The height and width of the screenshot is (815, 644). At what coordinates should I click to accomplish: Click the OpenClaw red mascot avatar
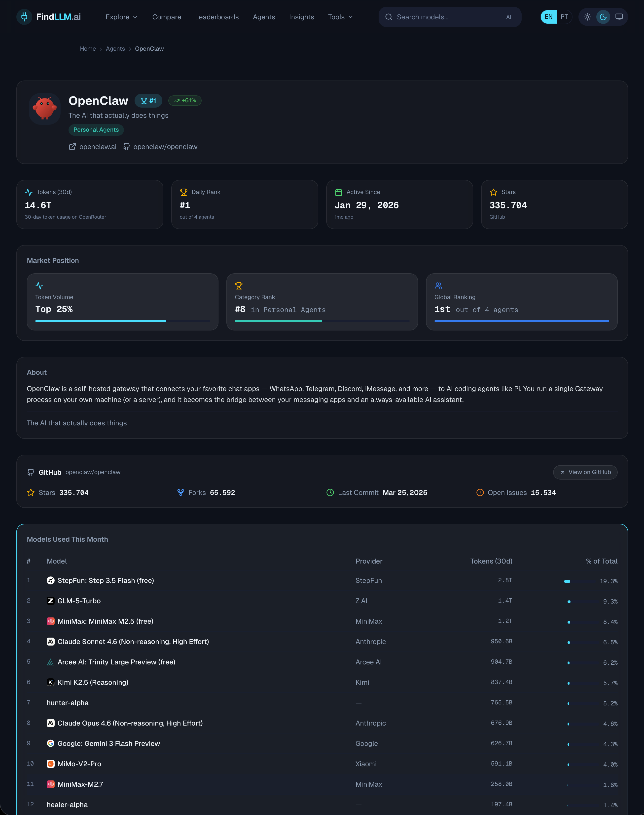(45, 109)
